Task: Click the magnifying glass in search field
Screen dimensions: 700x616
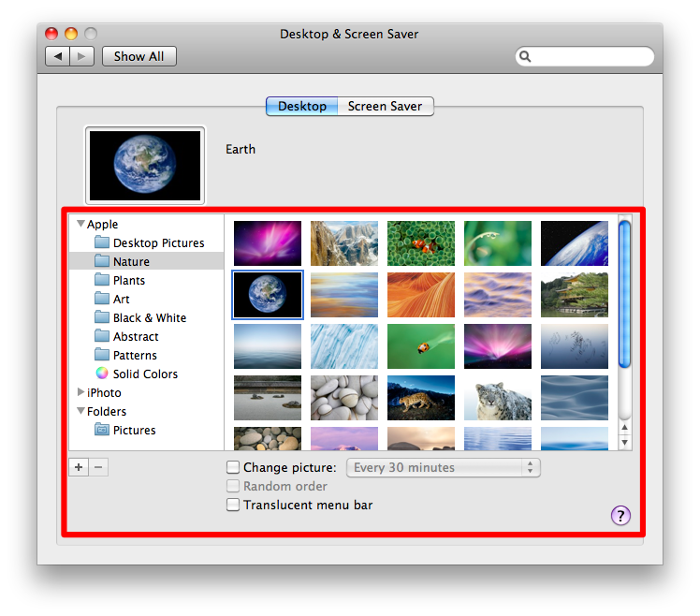Action: point(526,57)
